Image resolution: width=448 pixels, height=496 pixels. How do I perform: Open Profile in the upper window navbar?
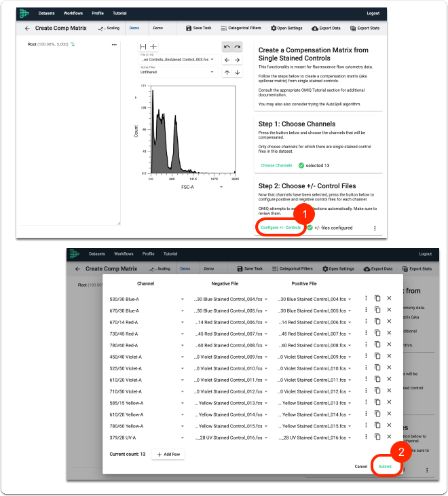coord(98,14)
